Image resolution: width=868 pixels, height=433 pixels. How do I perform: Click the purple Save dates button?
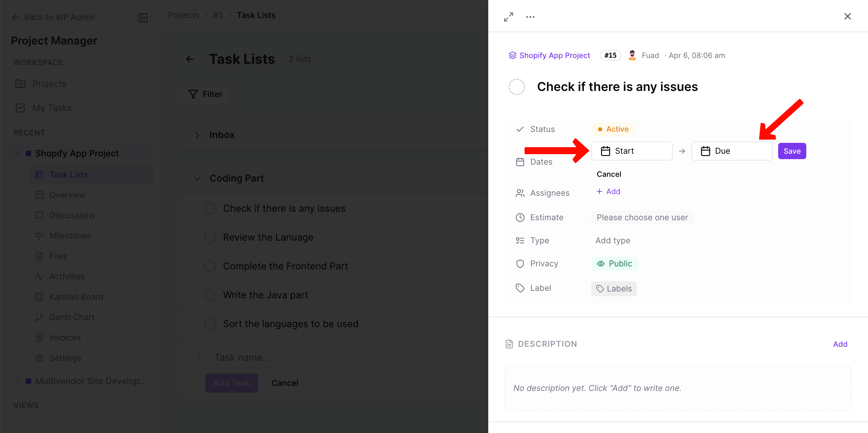click(792, 151)
